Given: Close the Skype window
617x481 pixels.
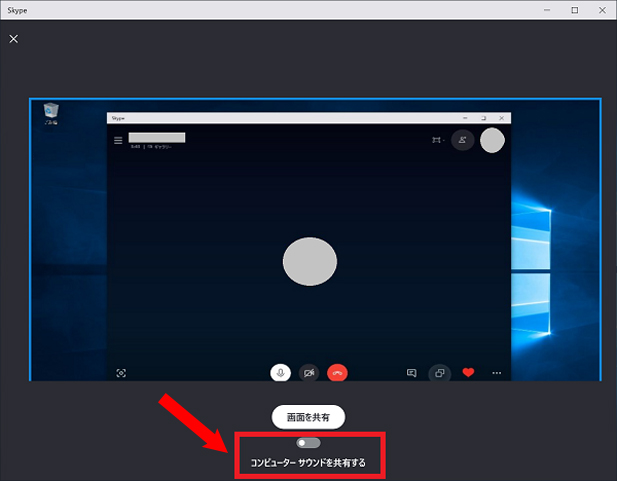Looking at the screenshot, I should point(602,10).
